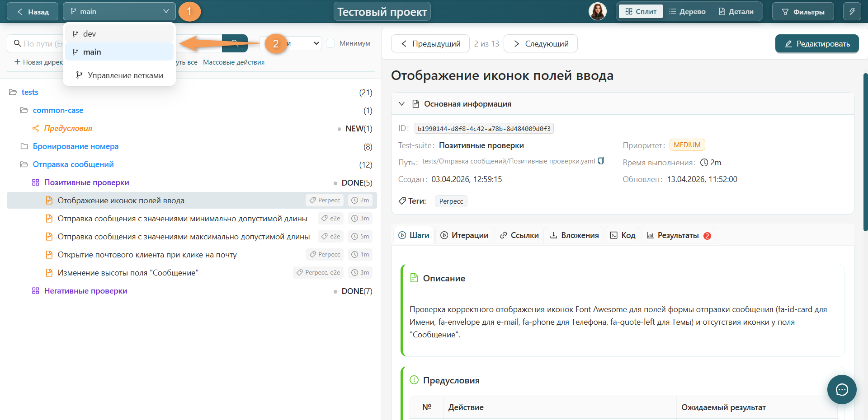The width and height of the screenshot is (868, 420).
Task: Click the Основная информация document icon
Action: (x=416, y=104)
